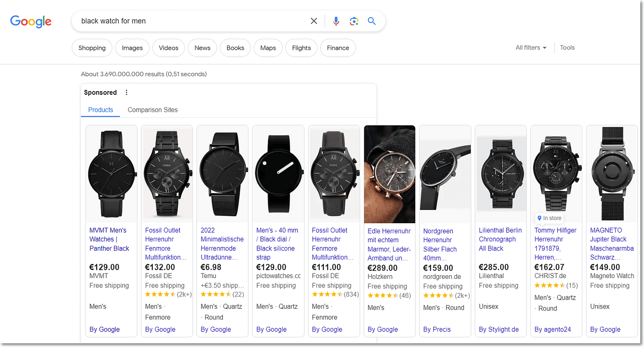Select the Videos filter chip
644x347 pixels.
click(168, 48)
